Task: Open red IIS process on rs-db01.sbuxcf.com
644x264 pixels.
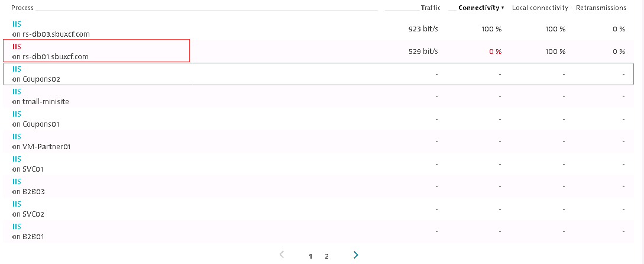Action: (x=17, y=46)
